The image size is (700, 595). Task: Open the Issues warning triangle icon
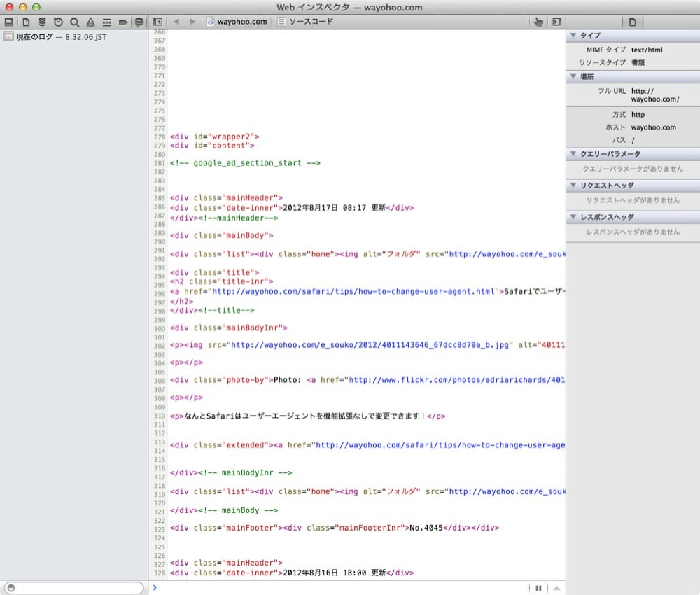point(90,22)
